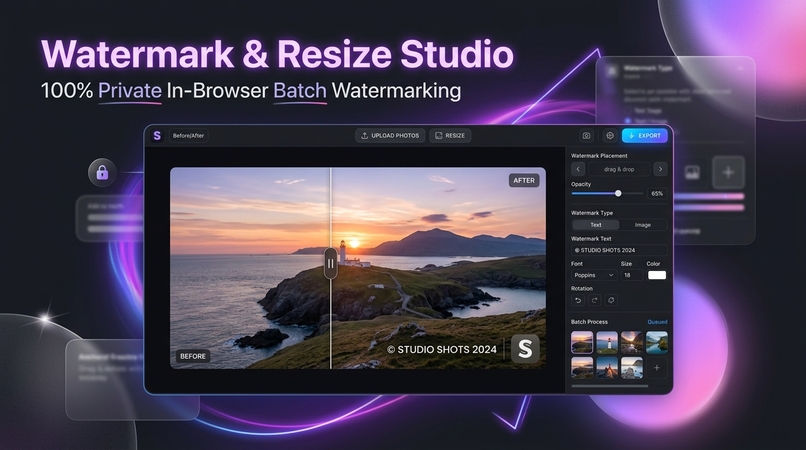Select the highlighted first batch thumbnail
The width and height of the screenshot is (806, 450).
(582, 343)
